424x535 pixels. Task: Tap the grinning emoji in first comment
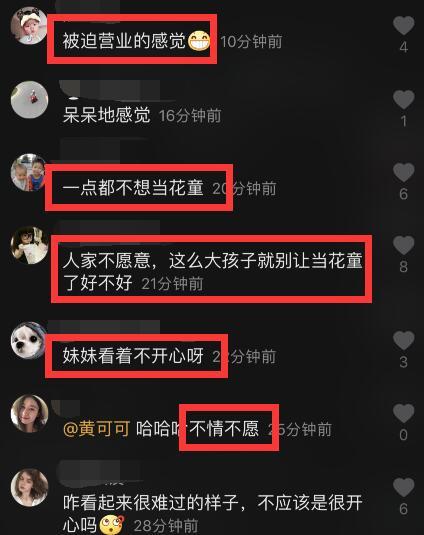point(199,41)
